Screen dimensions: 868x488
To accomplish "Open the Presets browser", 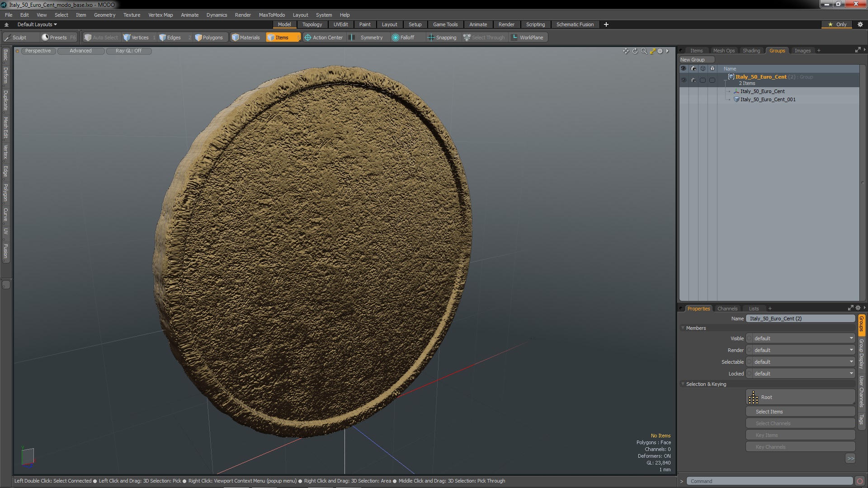I will [x=58, y=38].
